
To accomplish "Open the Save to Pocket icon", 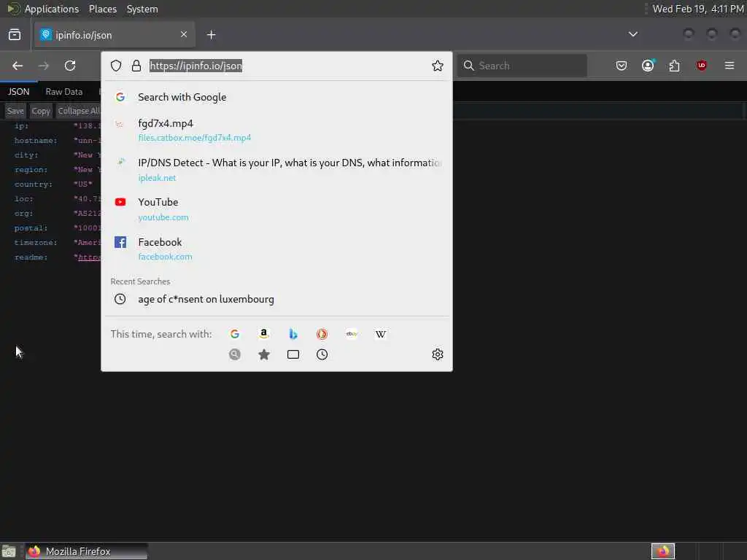I will click(622, 66).
